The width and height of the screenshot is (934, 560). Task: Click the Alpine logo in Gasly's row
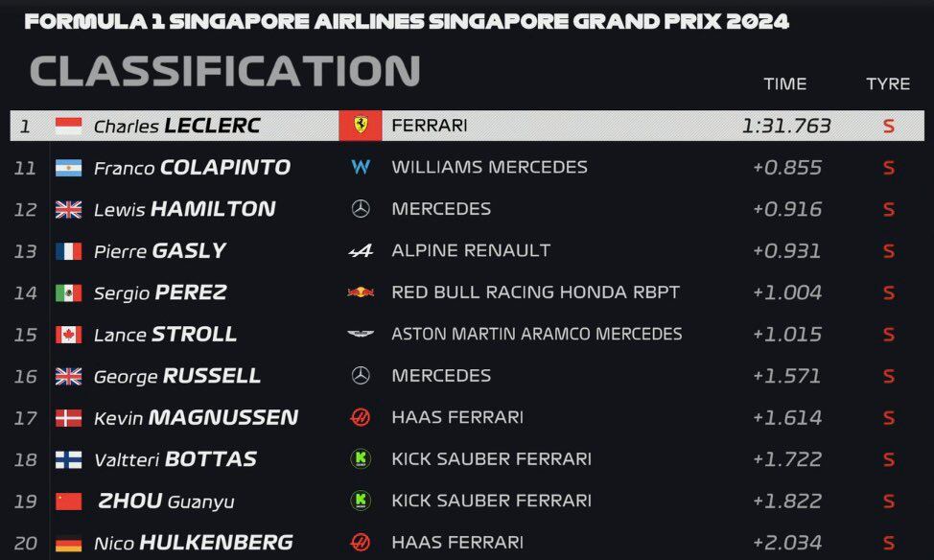361,251
